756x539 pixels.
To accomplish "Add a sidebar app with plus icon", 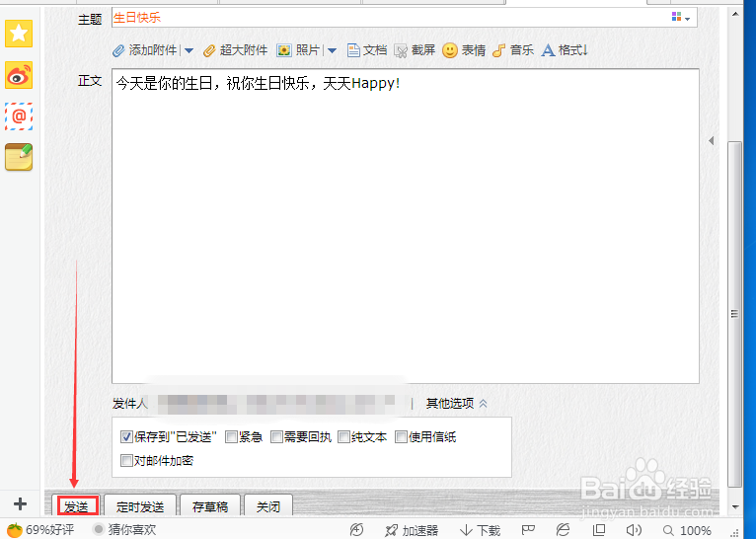I will tap(20, 504).
